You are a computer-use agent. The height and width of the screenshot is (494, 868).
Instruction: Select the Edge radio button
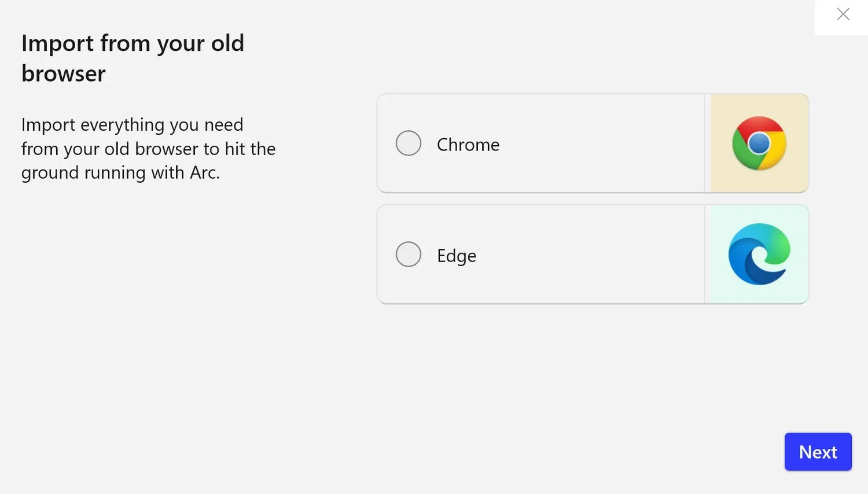click(x=409, y=253)
